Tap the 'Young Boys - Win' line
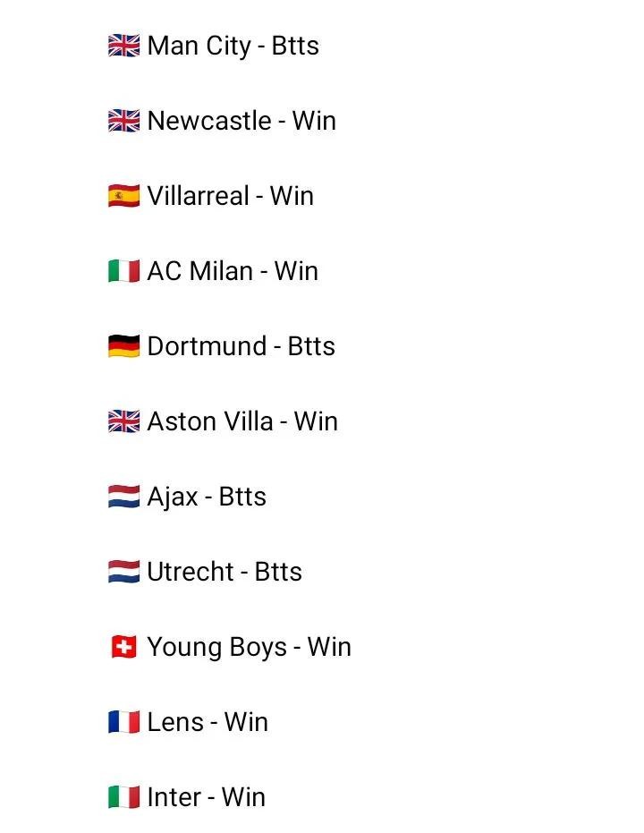This screenshot has height=833, width=644. pyautogui.click(x=249, y=647)
